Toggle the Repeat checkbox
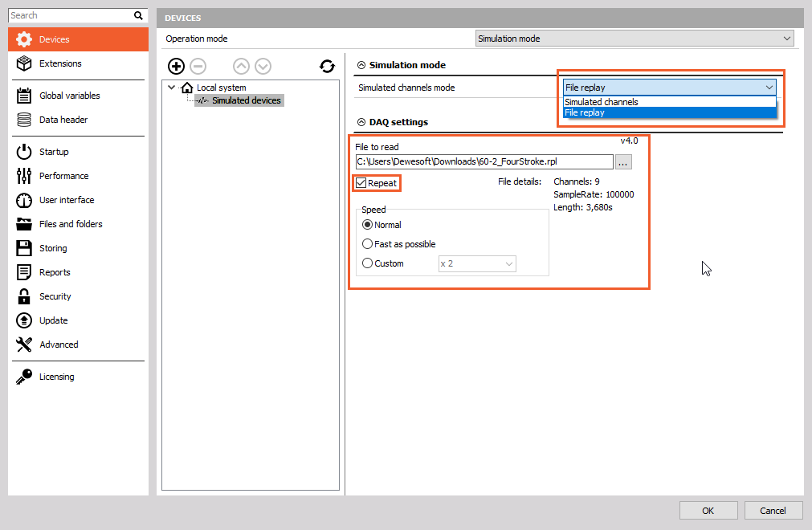 361,183
